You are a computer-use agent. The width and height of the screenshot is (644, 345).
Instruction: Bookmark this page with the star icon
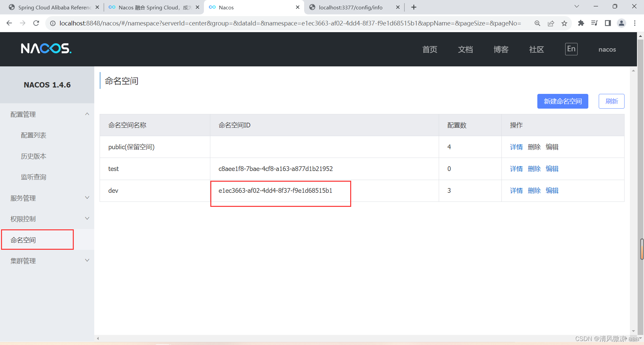pyautogui.click(x=565, y=23)
